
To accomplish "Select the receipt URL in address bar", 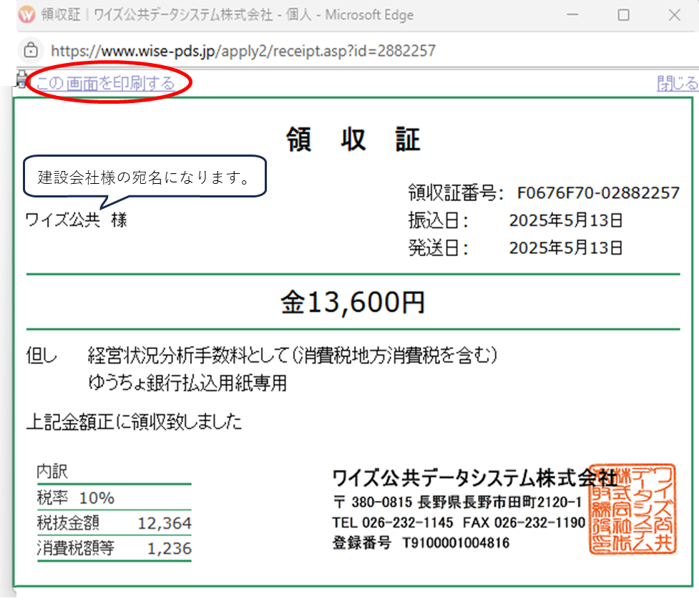I will tap(243, 51).
